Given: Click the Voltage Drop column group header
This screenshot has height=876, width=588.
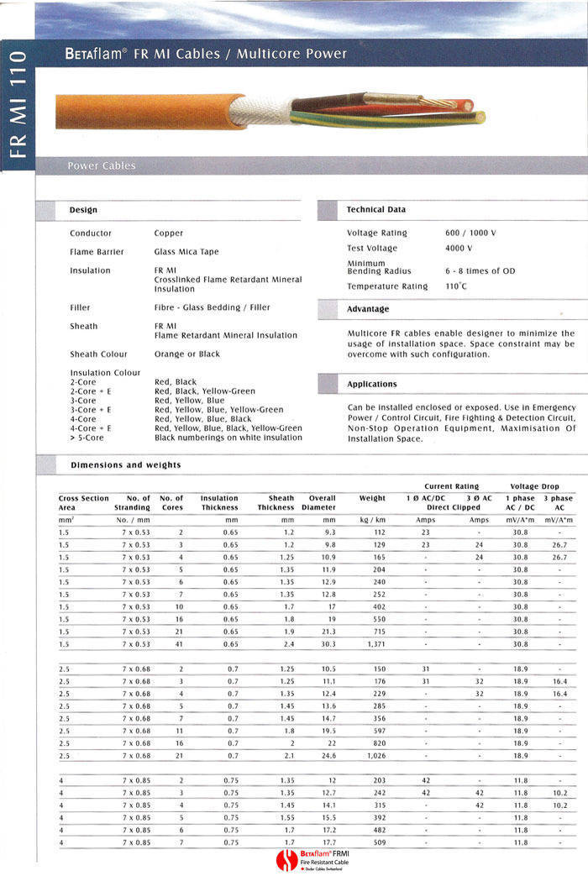Looking at the screenshot, I should 534,486.
